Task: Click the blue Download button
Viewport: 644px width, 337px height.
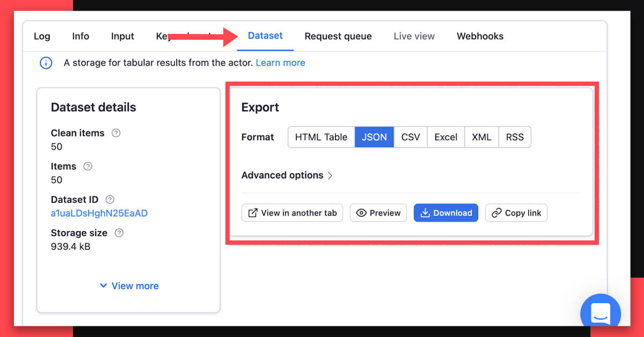Action: [446, 213]
